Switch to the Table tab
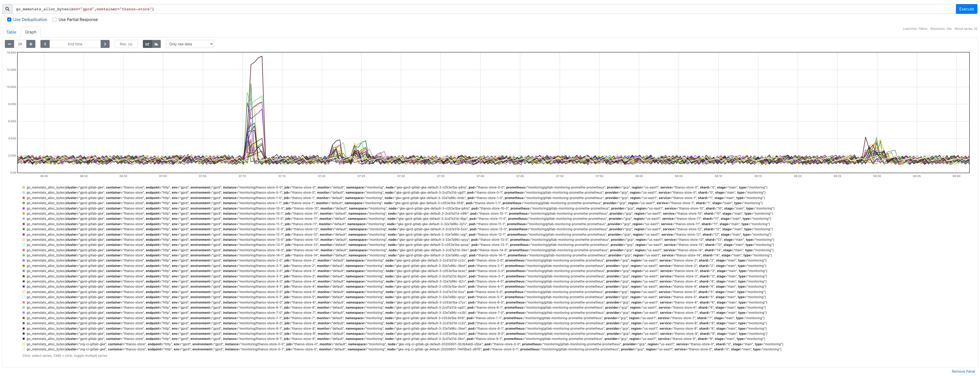The image size is (980, 376). tap(12, 32)
